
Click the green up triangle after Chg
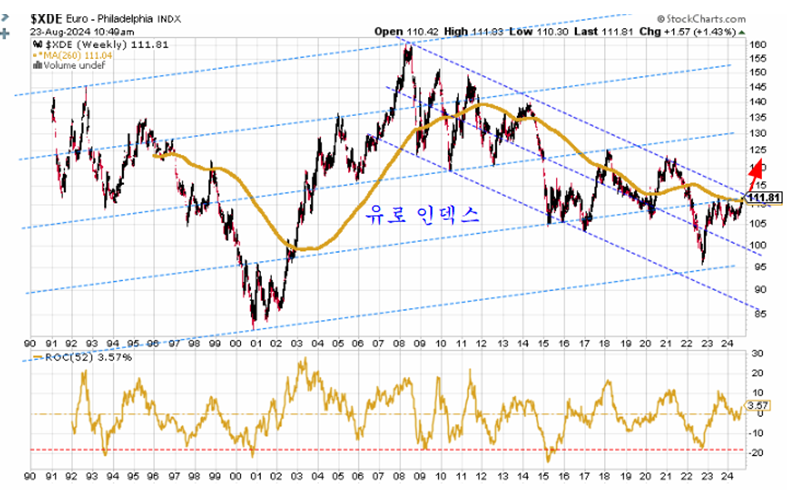pyautogui.click(x=740, y=32)
